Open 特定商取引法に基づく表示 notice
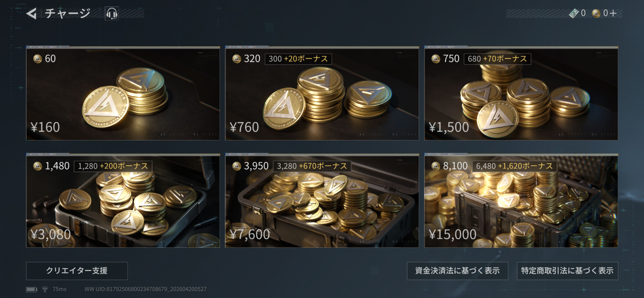Screen dimensions: 644x298 (x=567, y=271)
